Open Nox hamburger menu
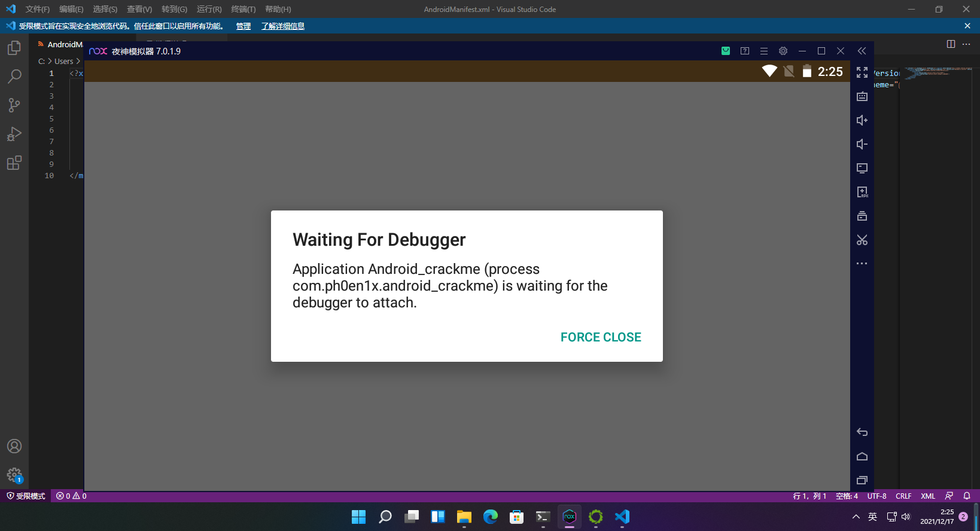 point(764,51)
